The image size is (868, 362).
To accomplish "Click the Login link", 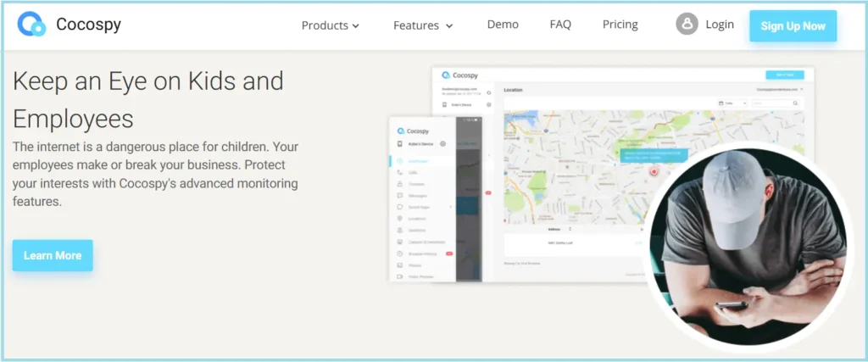I will 720,25.
